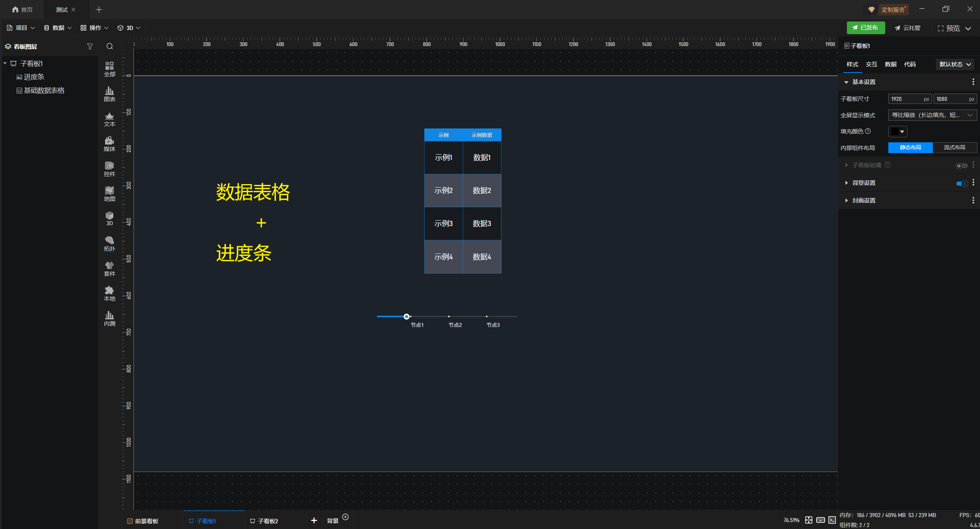Open the 数据 menu in toolbar
The height and width of the screenshot is (529, 980).
click(58, 28)
